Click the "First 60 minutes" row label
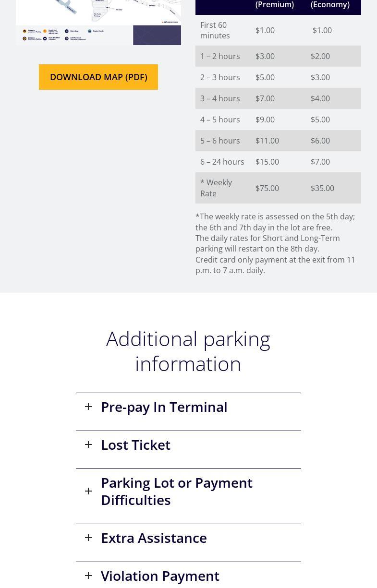 click(x=215, y=30)
